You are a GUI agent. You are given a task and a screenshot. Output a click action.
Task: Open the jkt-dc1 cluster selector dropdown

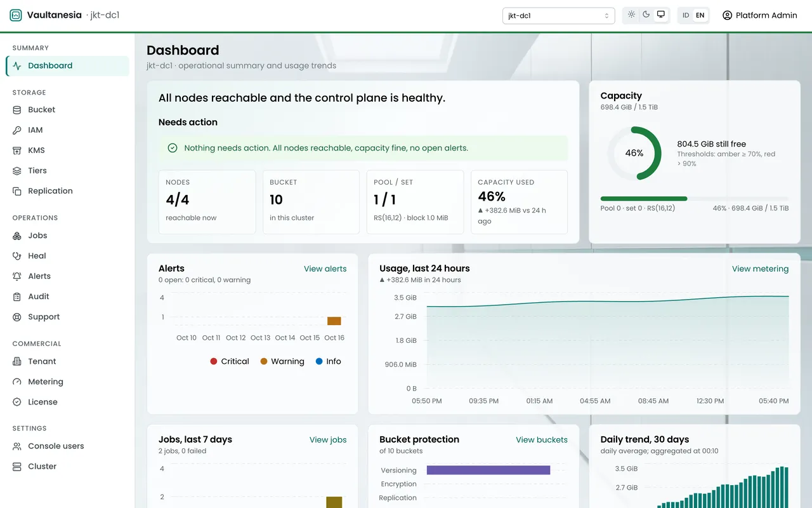click(558, 16)
